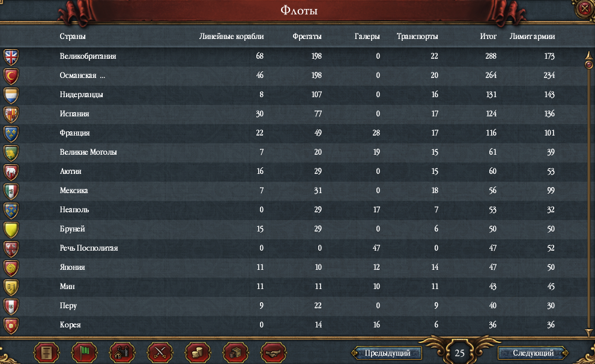The width and height of the screenshot is (595, 364).
Task: Open the handshake relations section
Action: 273,353
